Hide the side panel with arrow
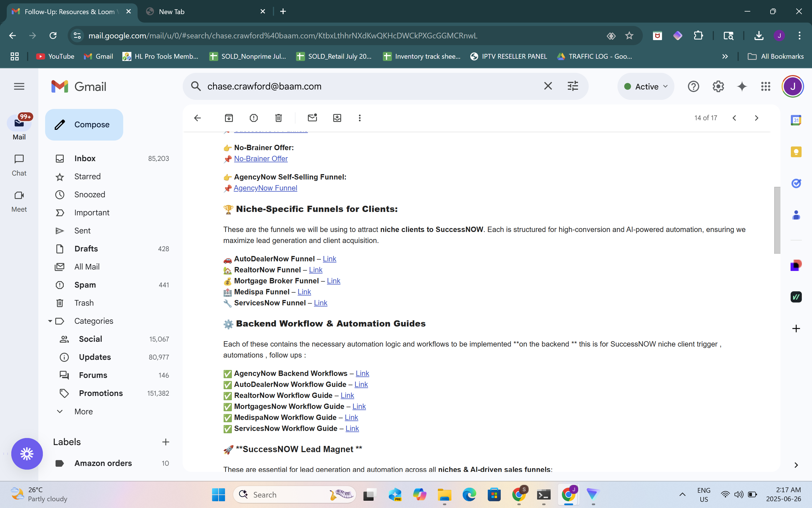 [796, 465]
